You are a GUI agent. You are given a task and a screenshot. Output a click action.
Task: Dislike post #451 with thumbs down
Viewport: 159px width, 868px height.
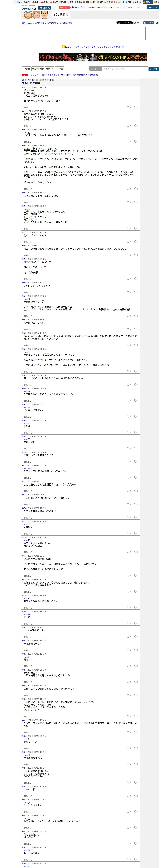[135, 107]
